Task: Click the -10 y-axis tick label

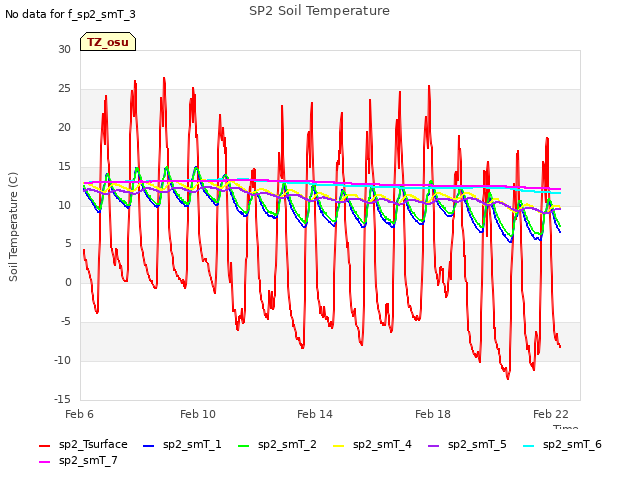Action: 62,360
